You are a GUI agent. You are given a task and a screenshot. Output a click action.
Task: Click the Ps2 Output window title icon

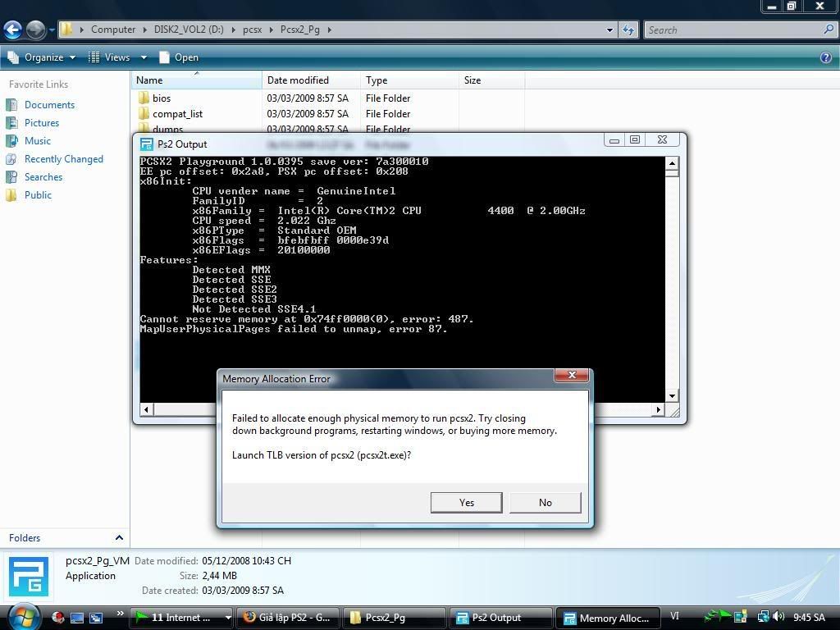click(146, 144)
